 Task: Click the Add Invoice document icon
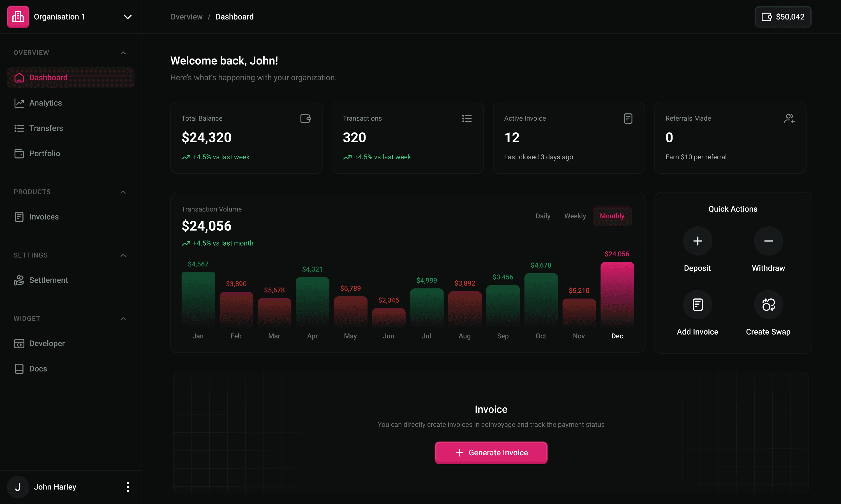point(697,305)
